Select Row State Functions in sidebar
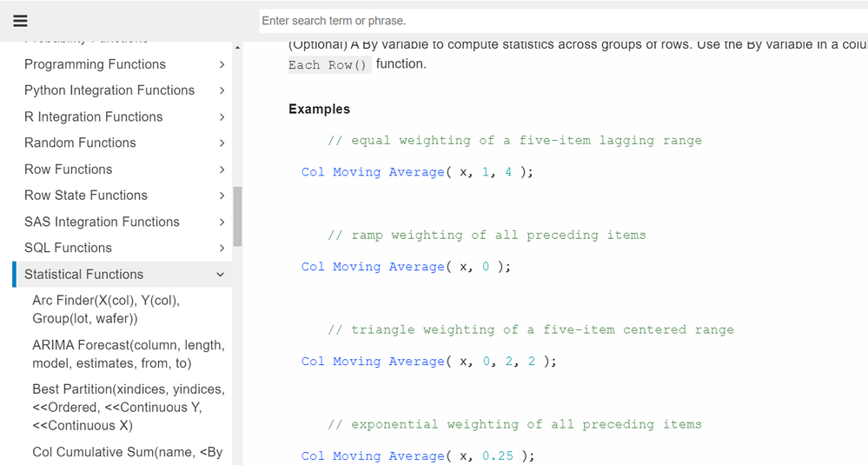Viewport: 868px width, 465px height. click(85, 196)
